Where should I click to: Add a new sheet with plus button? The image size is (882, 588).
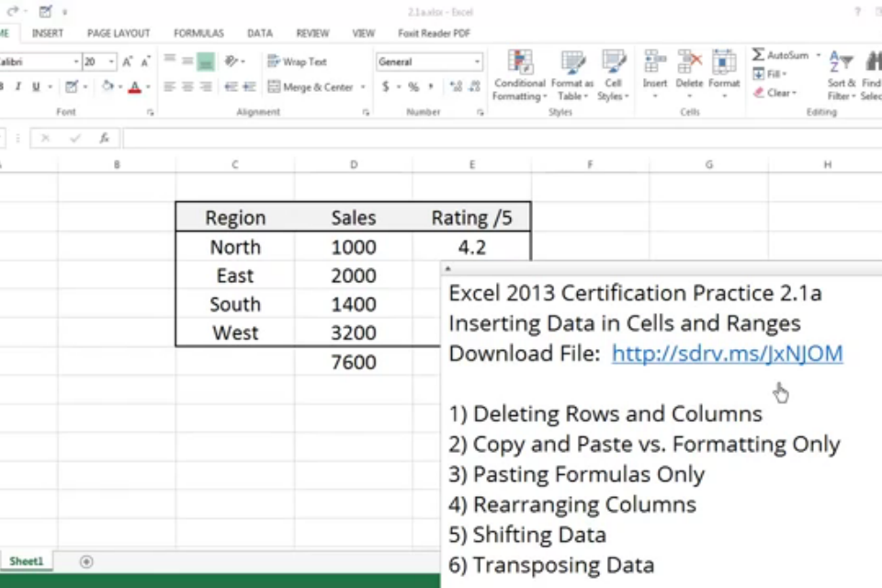click(86, 561)
